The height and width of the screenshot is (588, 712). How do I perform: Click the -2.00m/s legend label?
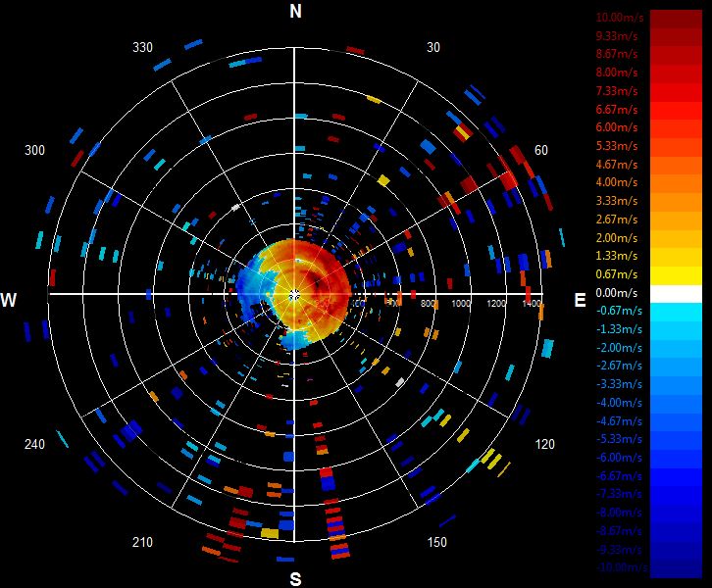coord(619,348)
